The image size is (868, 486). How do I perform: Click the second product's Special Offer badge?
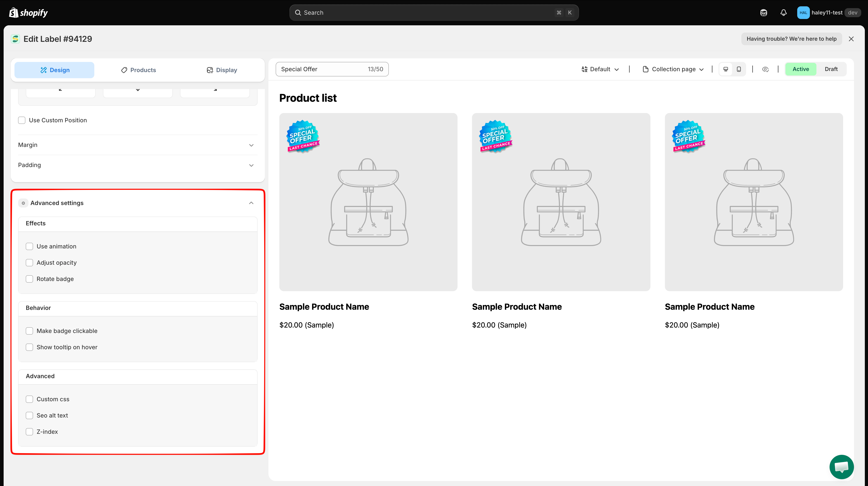496,136
